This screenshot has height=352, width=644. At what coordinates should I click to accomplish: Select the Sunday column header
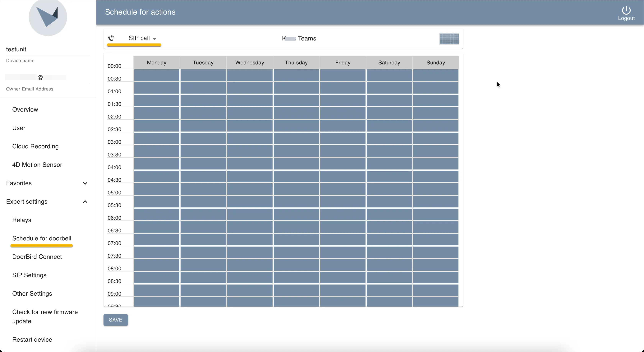(435, 63)
